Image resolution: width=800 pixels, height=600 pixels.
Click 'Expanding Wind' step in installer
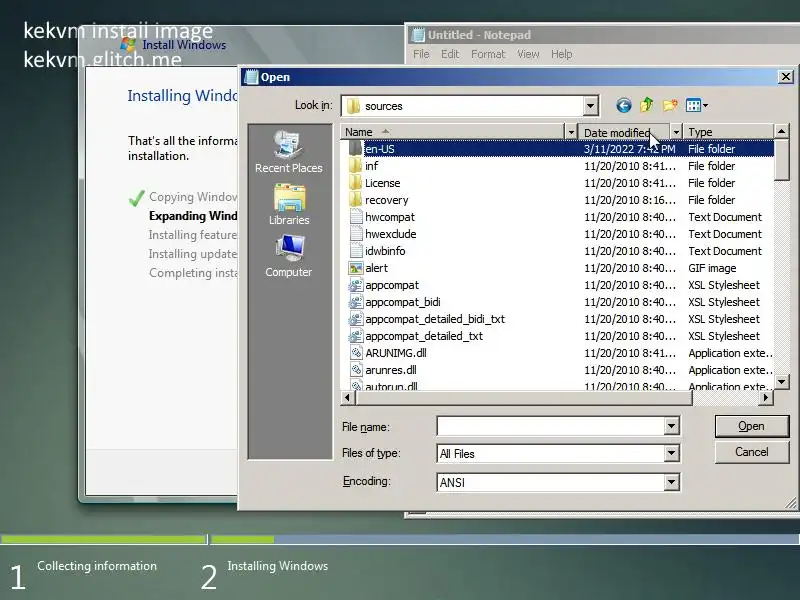point(193,216)
